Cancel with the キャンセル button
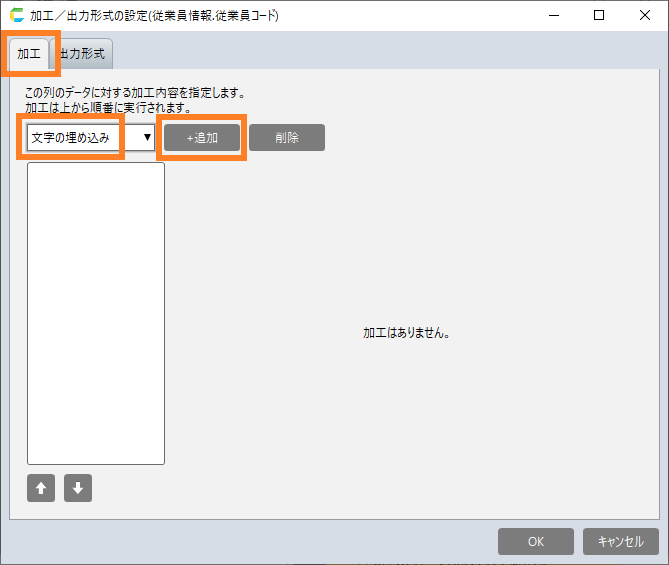Screen dimensions: 669x565 tap(620, 541)
